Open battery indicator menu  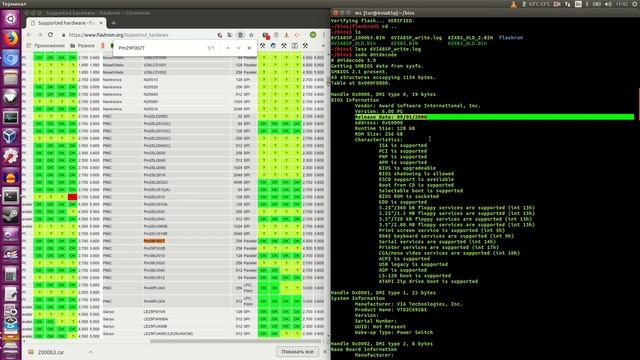597,4
